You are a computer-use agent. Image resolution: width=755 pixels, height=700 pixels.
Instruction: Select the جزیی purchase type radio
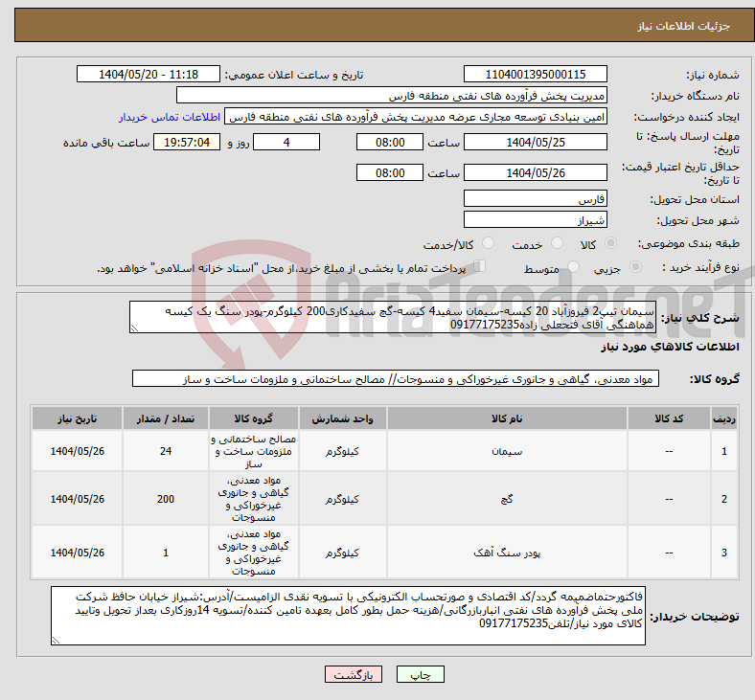tap(635, 267)
